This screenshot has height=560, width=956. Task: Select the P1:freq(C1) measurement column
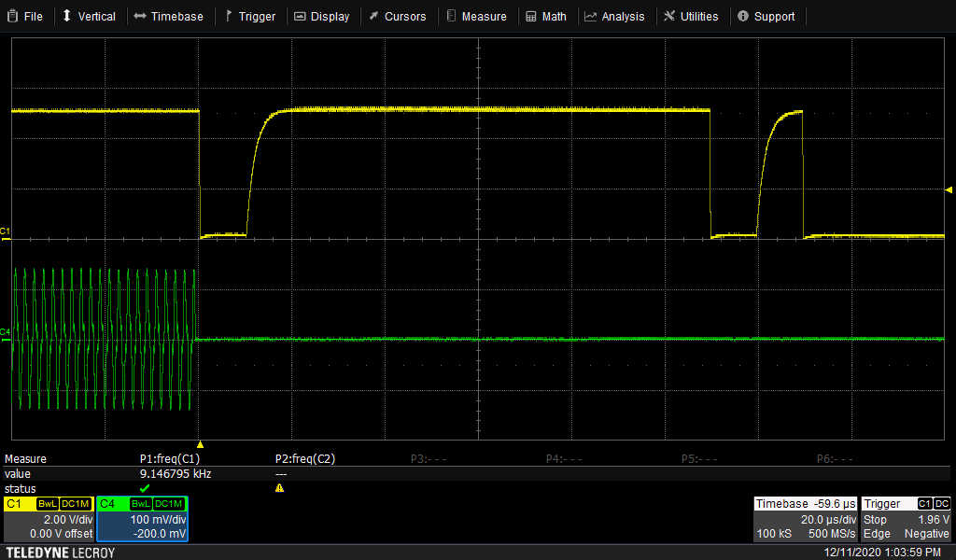(170, 459)
